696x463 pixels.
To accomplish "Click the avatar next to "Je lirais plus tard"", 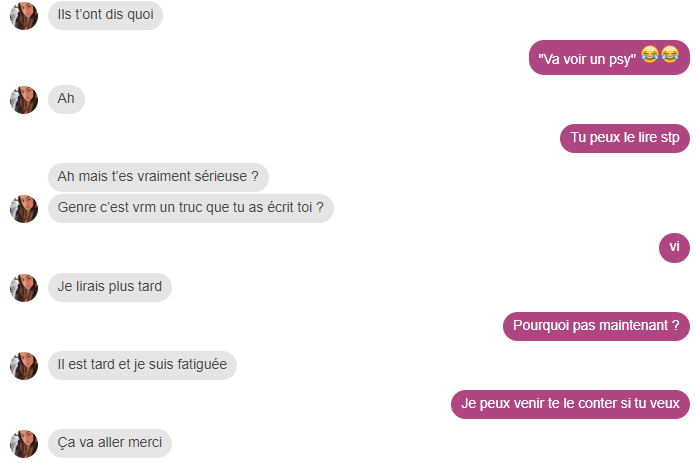I will click(x=24, y=288).
